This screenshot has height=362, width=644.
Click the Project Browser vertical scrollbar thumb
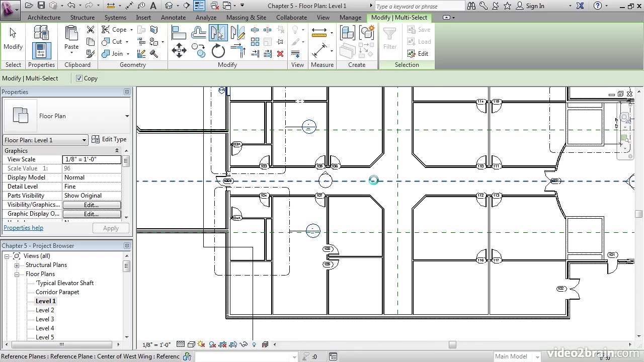(126, 266)
